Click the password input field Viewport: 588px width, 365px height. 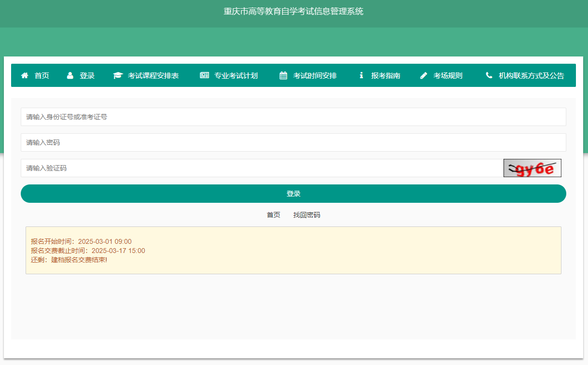pos(293,142)
